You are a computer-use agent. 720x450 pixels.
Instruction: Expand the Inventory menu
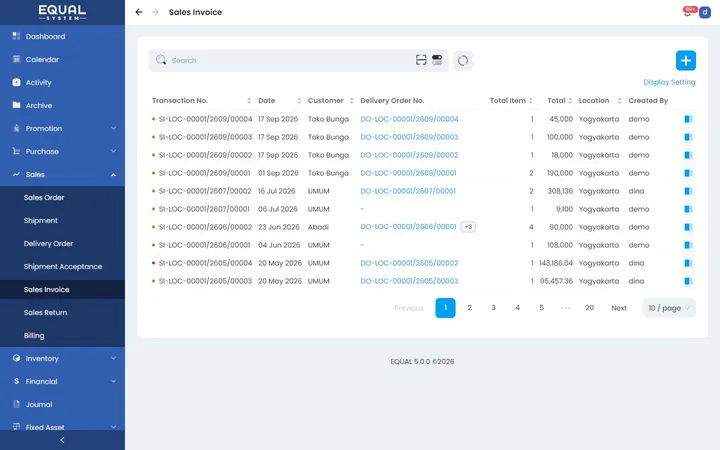[x=62, y=358]
